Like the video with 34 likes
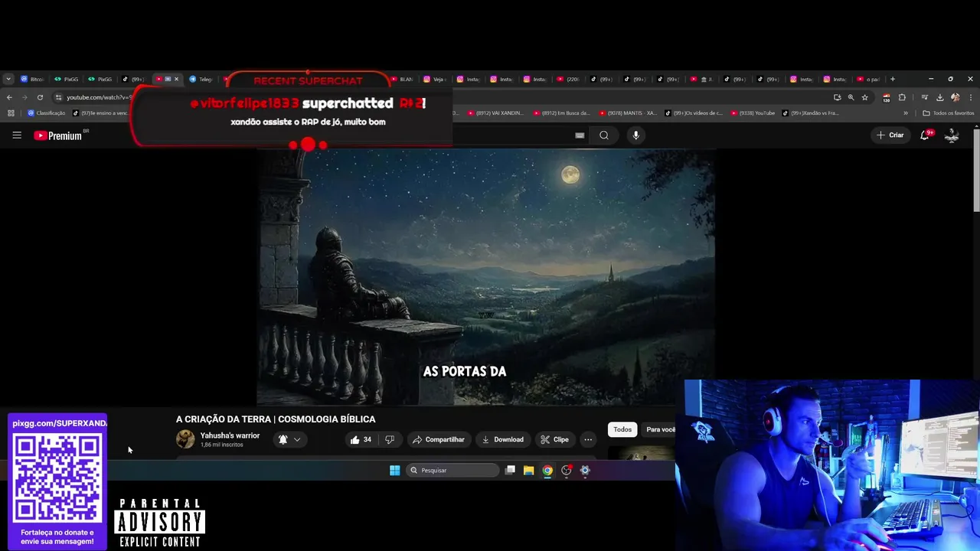Viewport: 980px width, 551px height. pos(361,439)
